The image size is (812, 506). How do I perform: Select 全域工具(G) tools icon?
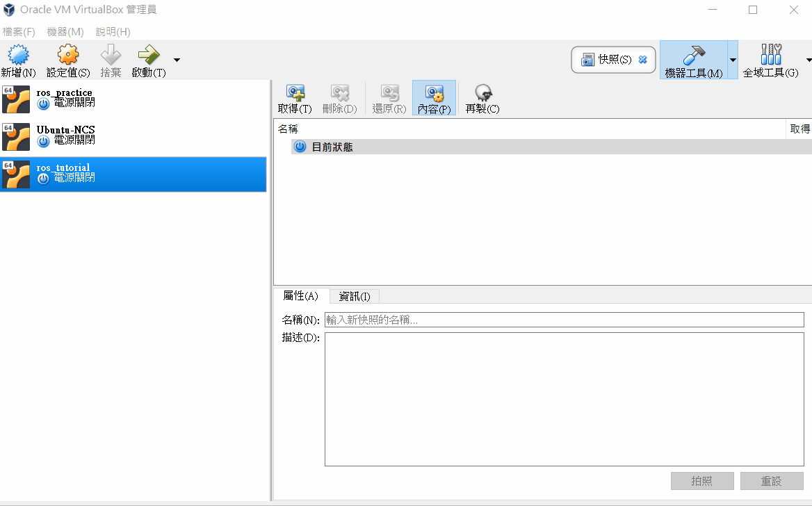click(x=771, y=54)
